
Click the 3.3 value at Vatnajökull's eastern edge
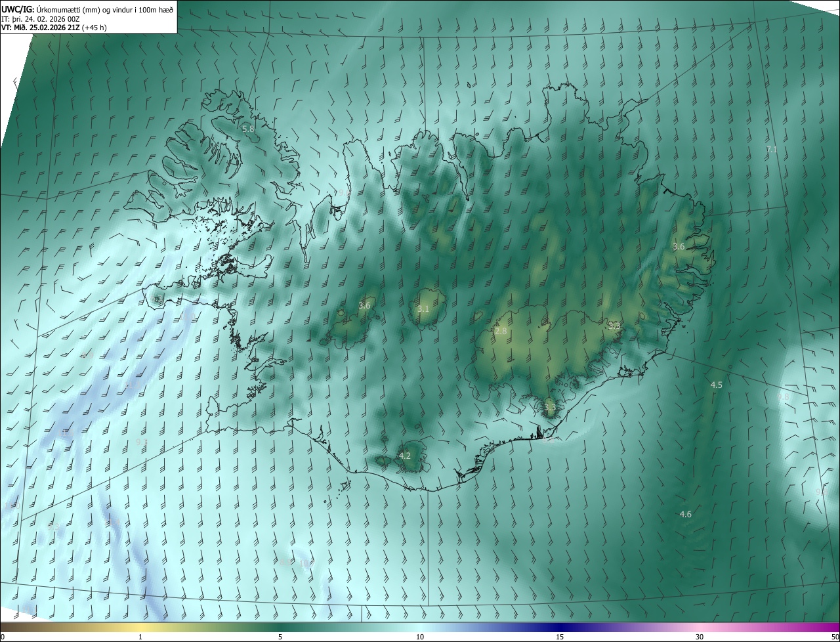click(x=614, y=326)
